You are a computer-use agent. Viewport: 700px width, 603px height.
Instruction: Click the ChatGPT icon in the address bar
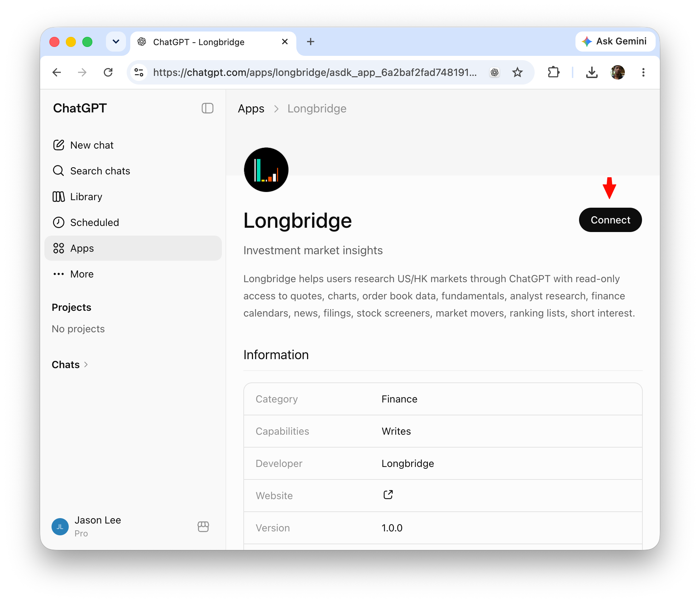tap(495, 73)
